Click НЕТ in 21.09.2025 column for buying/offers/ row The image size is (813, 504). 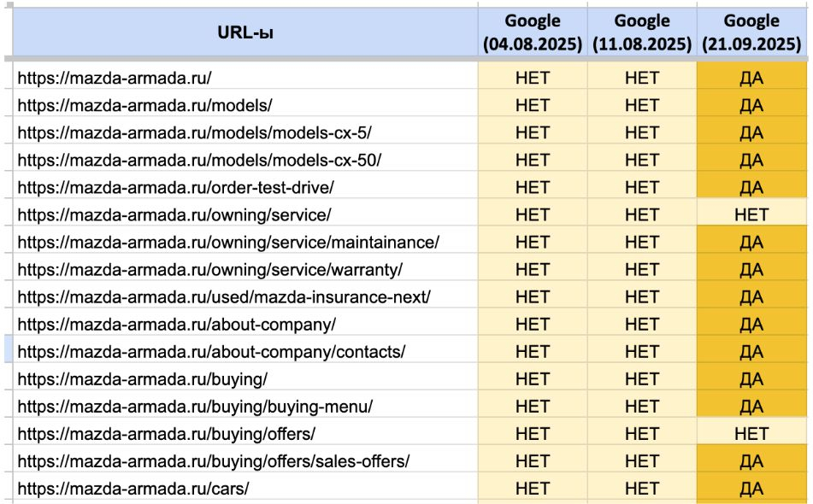point(751,433)
